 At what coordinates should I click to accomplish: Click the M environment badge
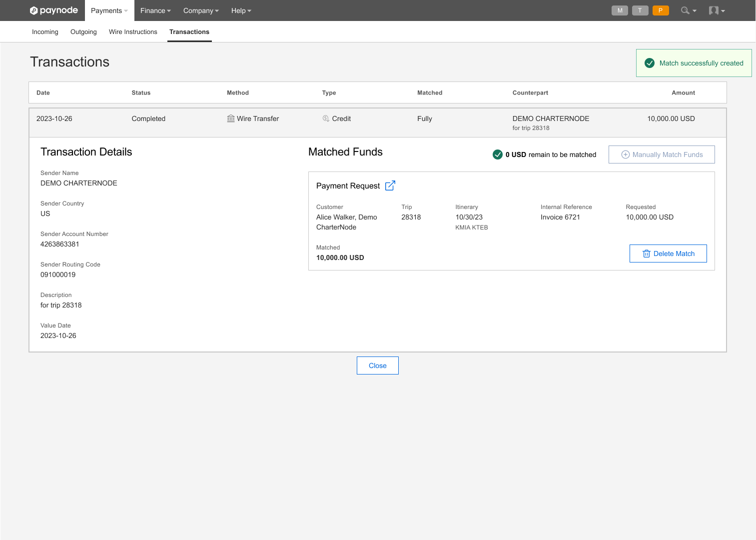[620, 10]
